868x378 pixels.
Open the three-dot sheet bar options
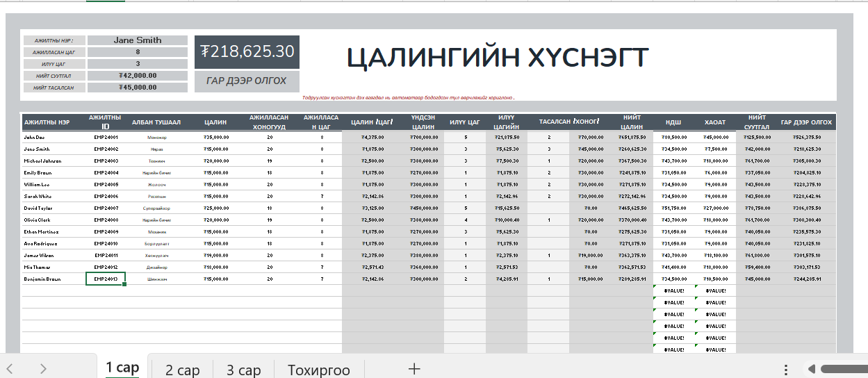785,369
